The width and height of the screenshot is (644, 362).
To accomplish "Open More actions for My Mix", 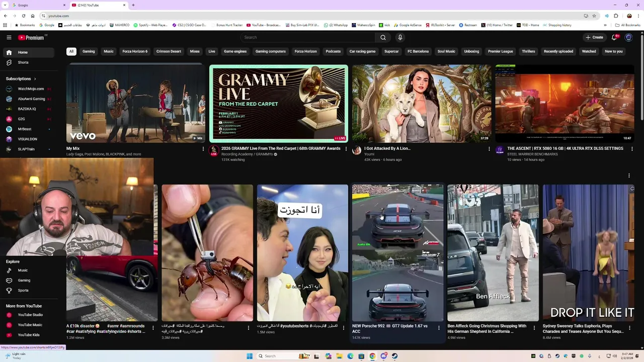I will (x=203, y=149).
